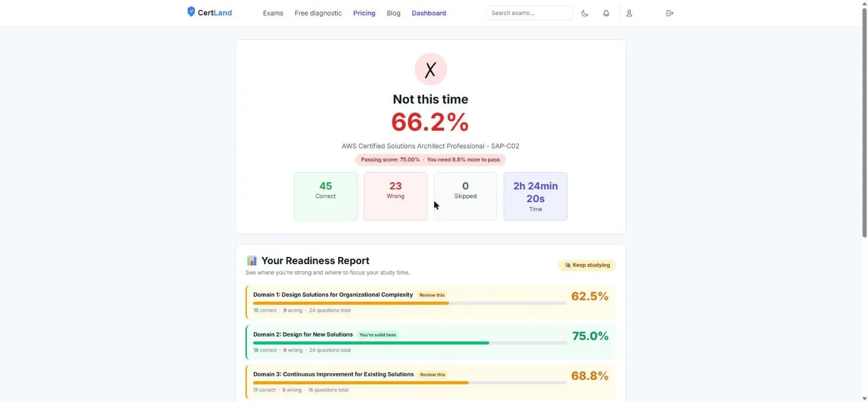Click the logout icon

coord(670,13)
